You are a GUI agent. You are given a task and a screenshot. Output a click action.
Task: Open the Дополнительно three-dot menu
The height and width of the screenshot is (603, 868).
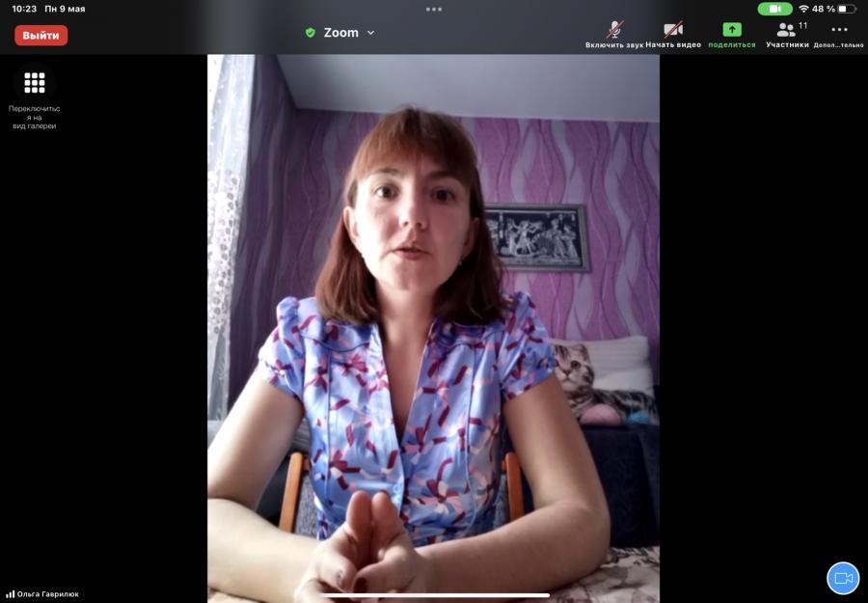tap(839, 30)
